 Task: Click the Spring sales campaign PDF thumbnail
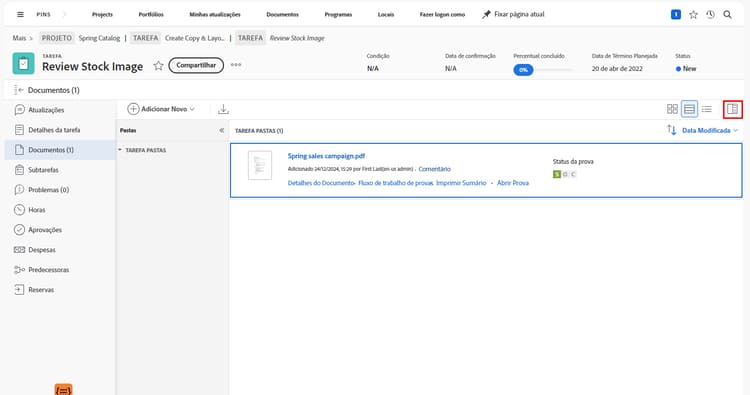pos(260,165)
